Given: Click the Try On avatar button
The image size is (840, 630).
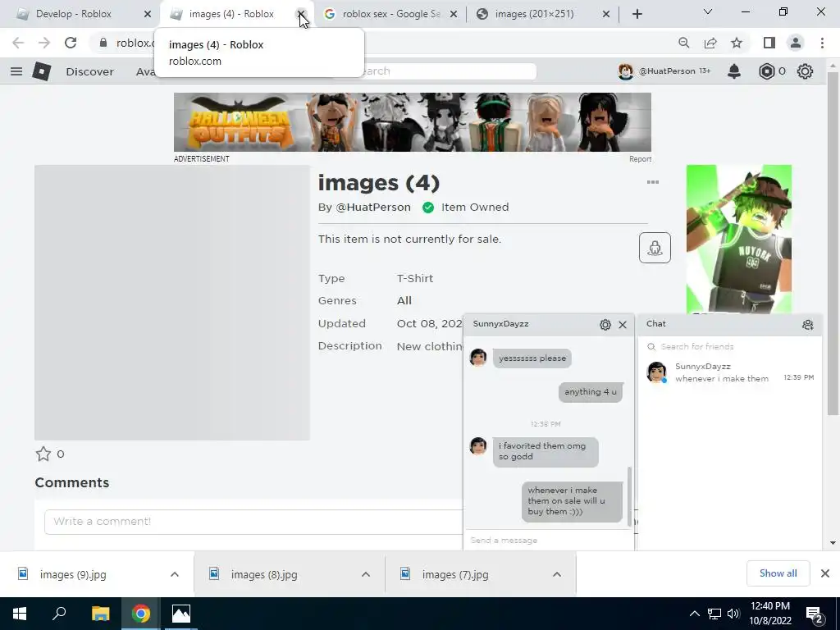Looking at the screenshot, I should [x=655, y=248].
